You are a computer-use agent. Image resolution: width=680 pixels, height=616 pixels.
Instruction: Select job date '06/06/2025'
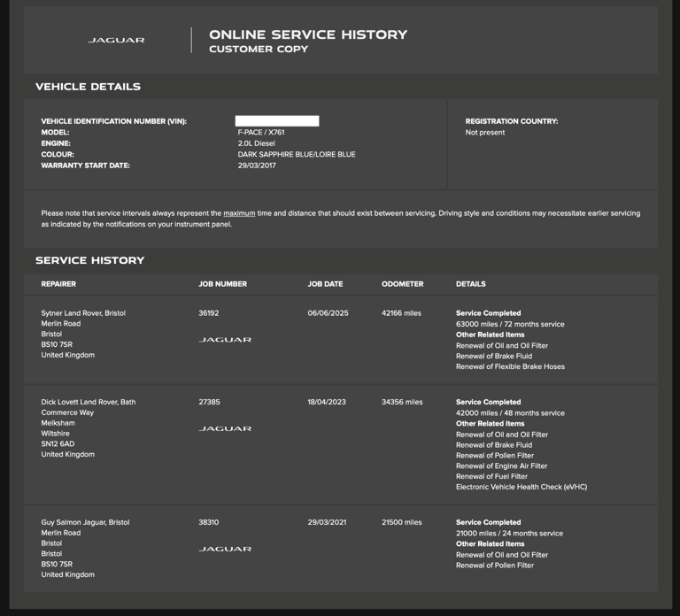(x=328, y=313)
